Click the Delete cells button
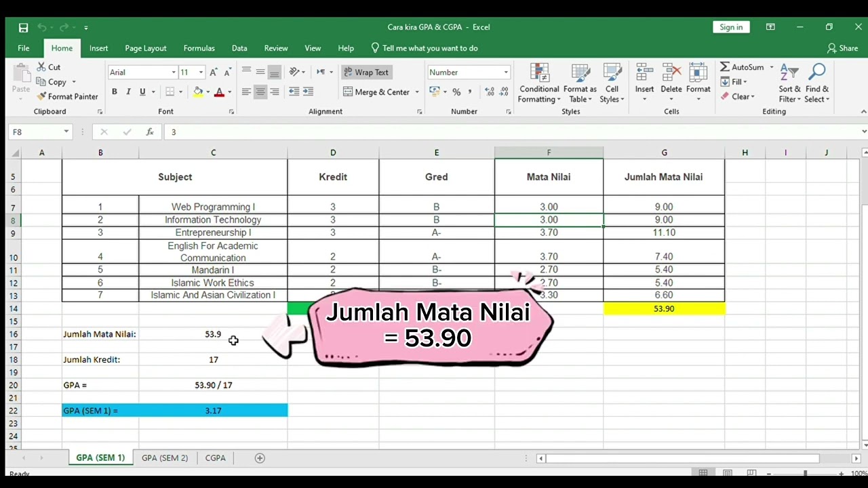This screenshot has width=868, height=488. tap(671, 83)
